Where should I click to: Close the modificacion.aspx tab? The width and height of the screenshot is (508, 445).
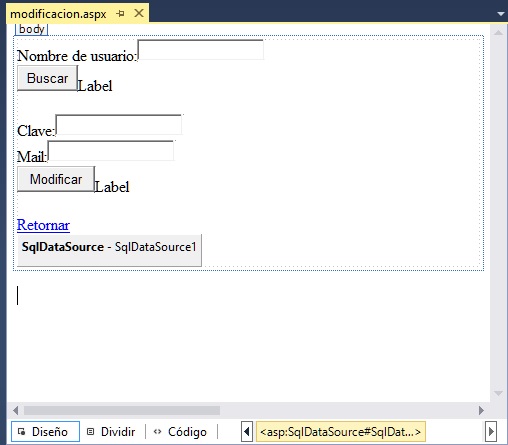point(139,13)
